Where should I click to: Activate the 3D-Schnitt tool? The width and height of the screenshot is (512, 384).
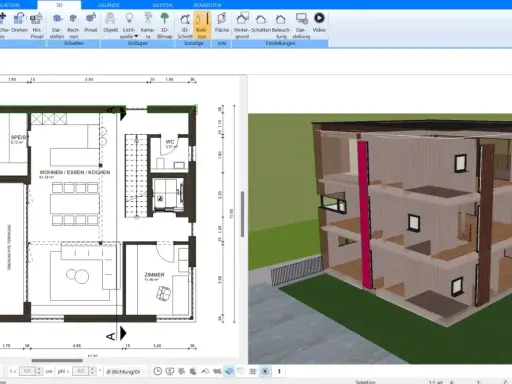tap(185, 25)
